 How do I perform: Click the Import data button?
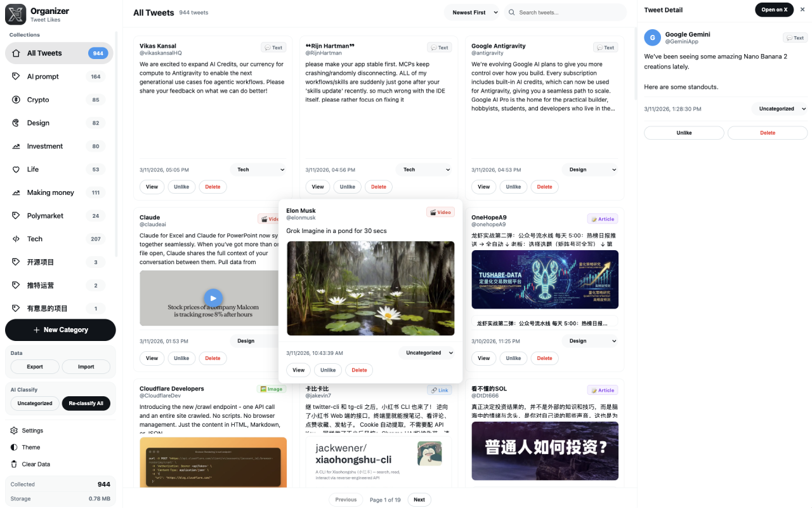pyautogui.click(x=86, y=366)
